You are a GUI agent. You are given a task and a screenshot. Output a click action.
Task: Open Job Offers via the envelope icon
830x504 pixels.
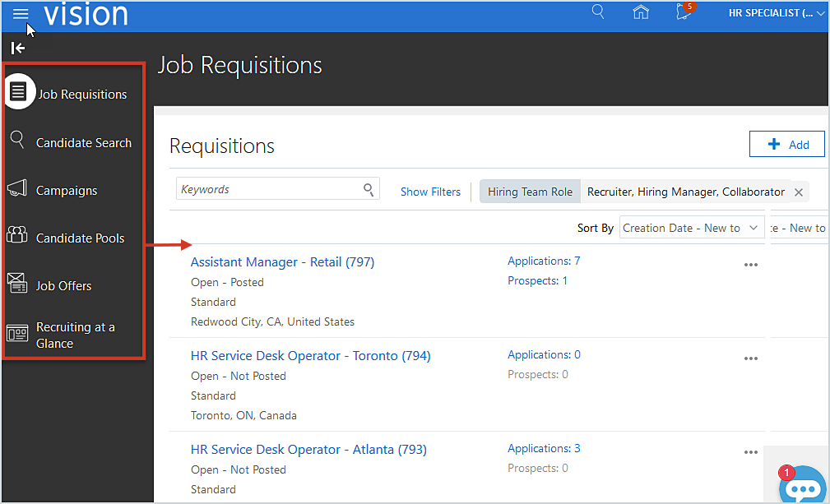[x=16, y=284]
